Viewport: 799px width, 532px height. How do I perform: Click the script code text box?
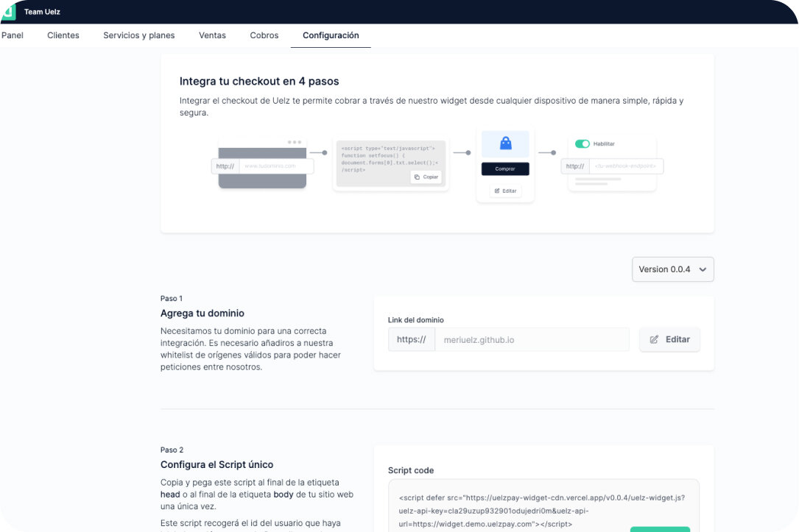coord(543,506)
